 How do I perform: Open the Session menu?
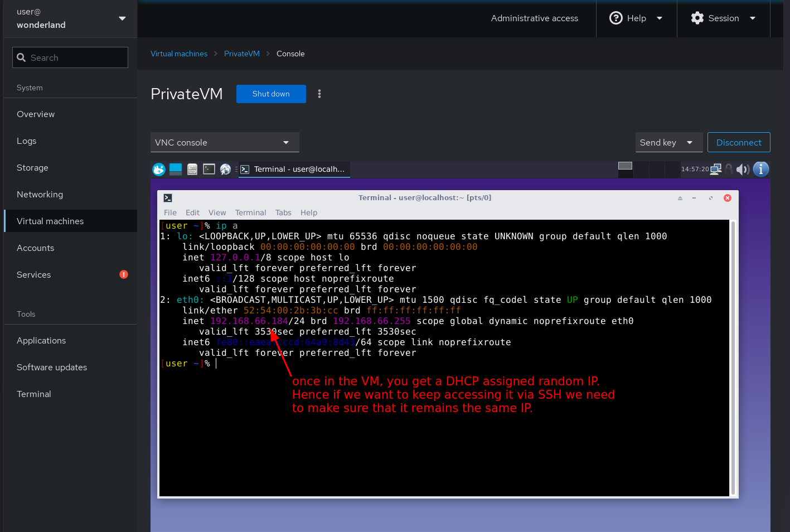pyautogui.click(x=723, y=18)
